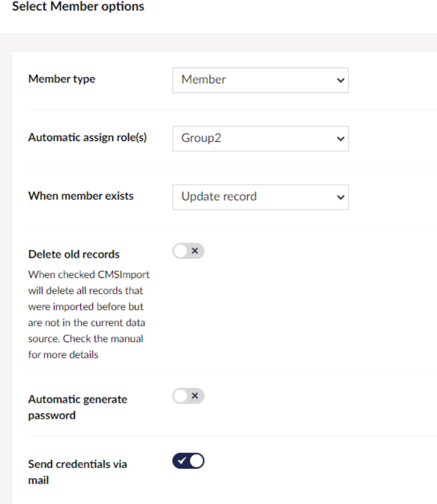437x504 pixels.
Task: Enable the Delete old records toggle
Action: 189,251
